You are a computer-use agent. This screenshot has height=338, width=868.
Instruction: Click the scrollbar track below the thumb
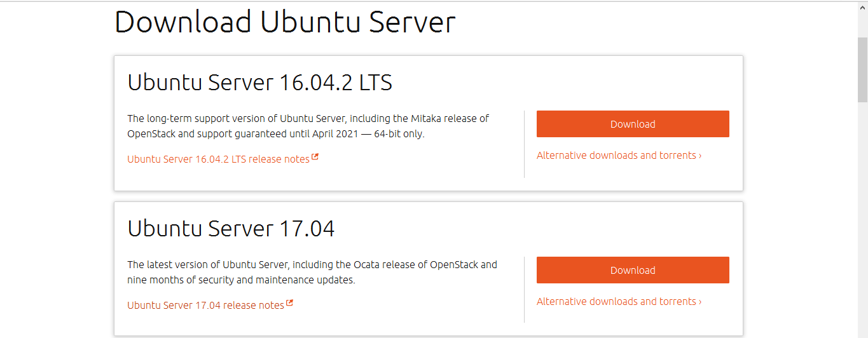pyautogui.click(x=862, y=222)
